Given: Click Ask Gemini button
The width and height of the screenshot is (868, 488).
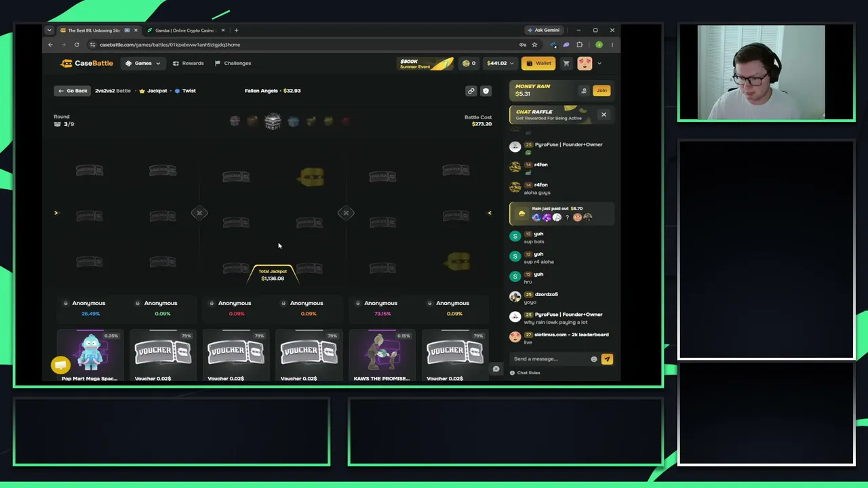Looking at the screenshot, I should [x=543, y=30].
